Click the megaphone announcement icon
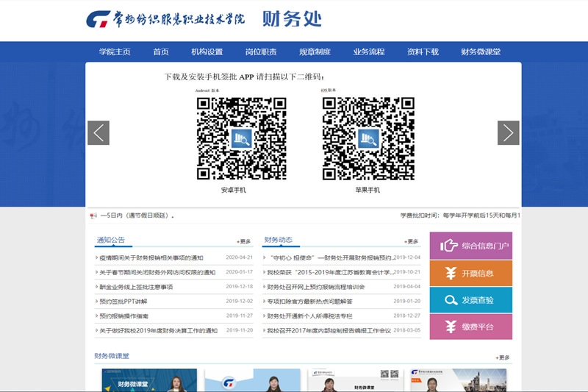The width and height of the screenshot is (588, 392). point(93,215)
